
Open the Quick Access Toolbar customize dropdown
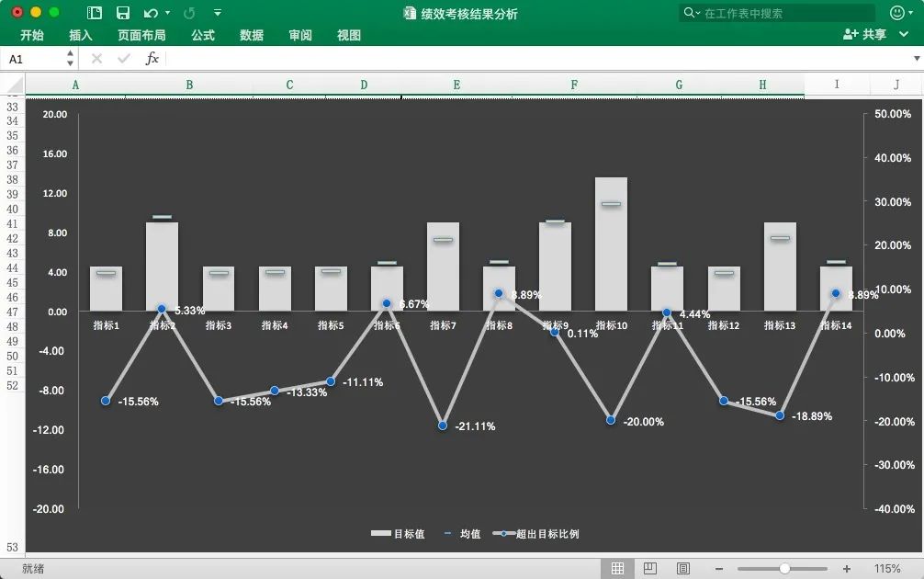coord(218,13)
